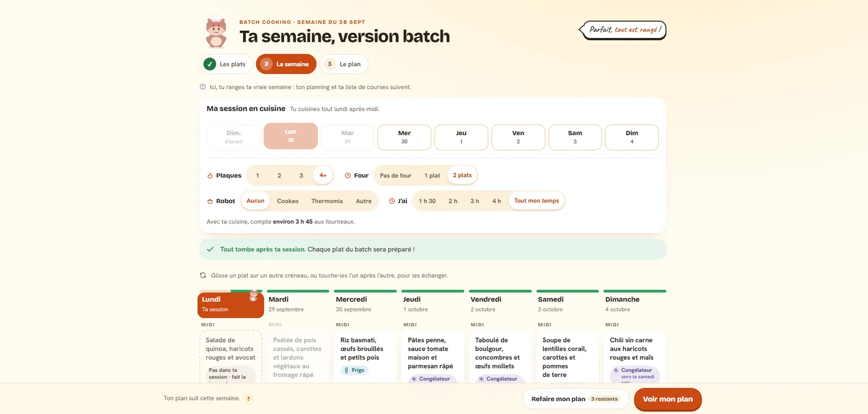Screen dimensions: 868x414
Task: Pick Dim 4 as cooking session day
Action: pos(632,137)
